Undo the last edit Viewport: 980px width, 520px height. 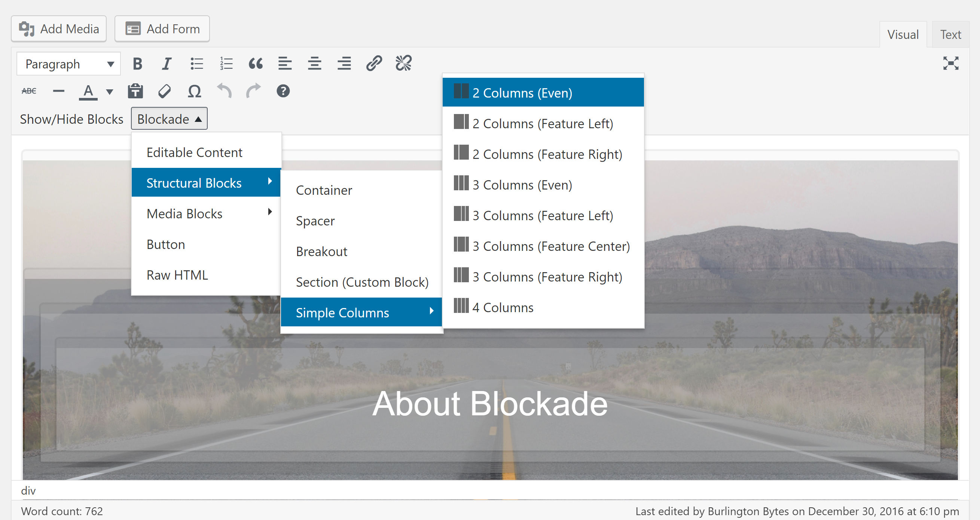pyautogui.click(x=224, y=91)
